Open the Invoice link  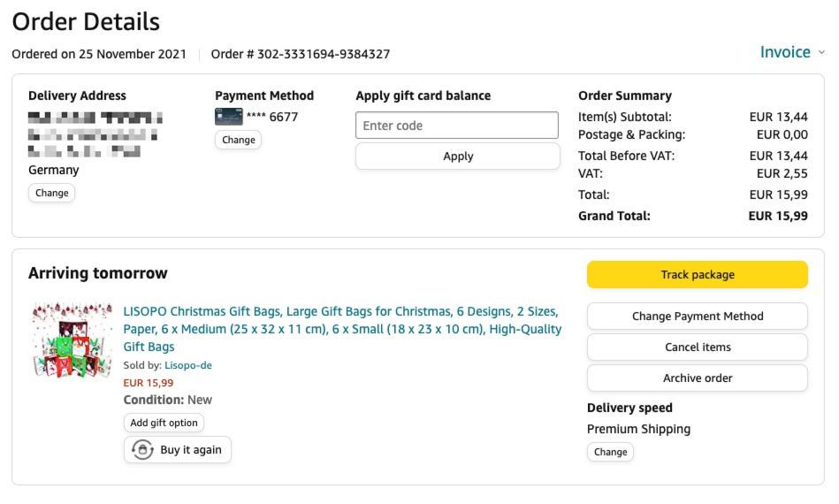pyautogui.click(x=784, y=52)
